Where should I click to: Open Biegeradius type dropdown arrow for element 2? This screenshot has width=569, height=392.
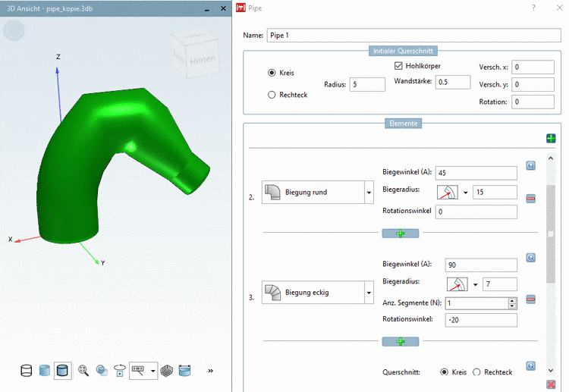[x=466, y=193]
